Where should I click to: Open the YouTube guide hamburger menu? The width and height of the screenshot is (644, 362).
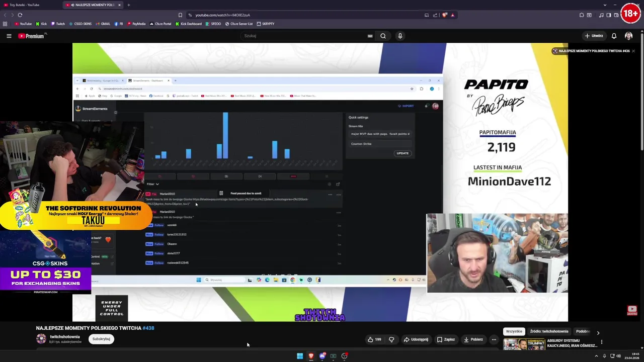[x=9, y=36]
